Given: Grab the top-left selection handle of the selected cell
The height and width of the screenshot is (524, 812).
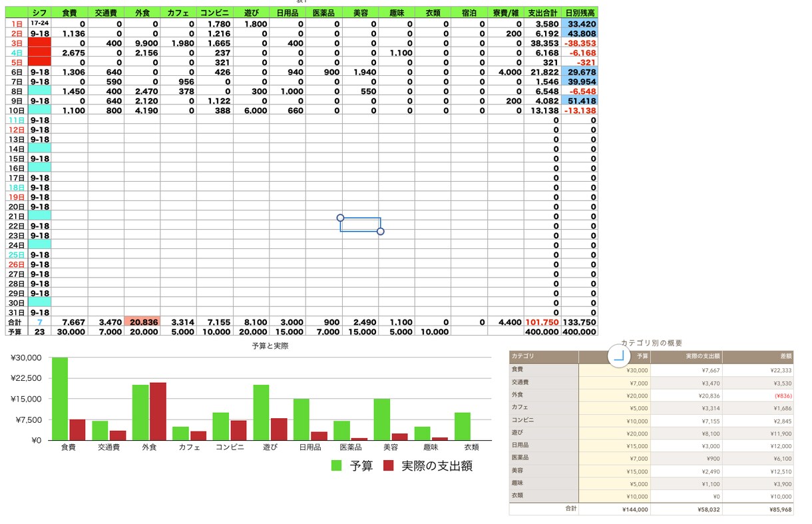Looking at the screenshot, I should (340, 218).
